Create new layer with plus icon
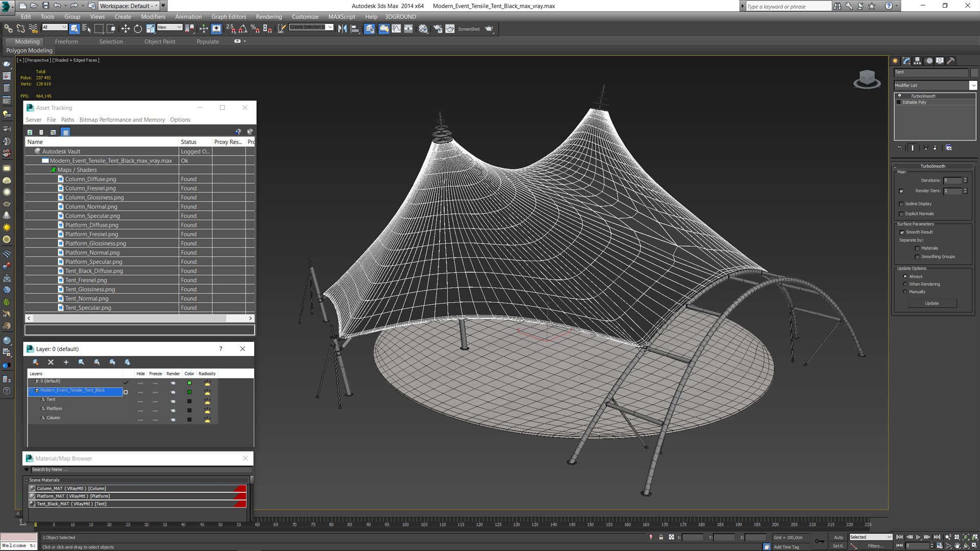This screenshot has width=980, height=551. [66, 362]
